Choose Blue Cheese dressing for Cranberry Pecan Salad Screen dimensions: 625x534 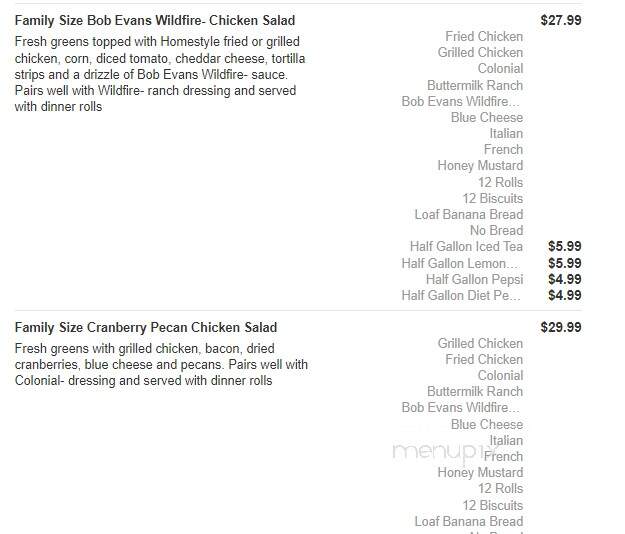487,424
